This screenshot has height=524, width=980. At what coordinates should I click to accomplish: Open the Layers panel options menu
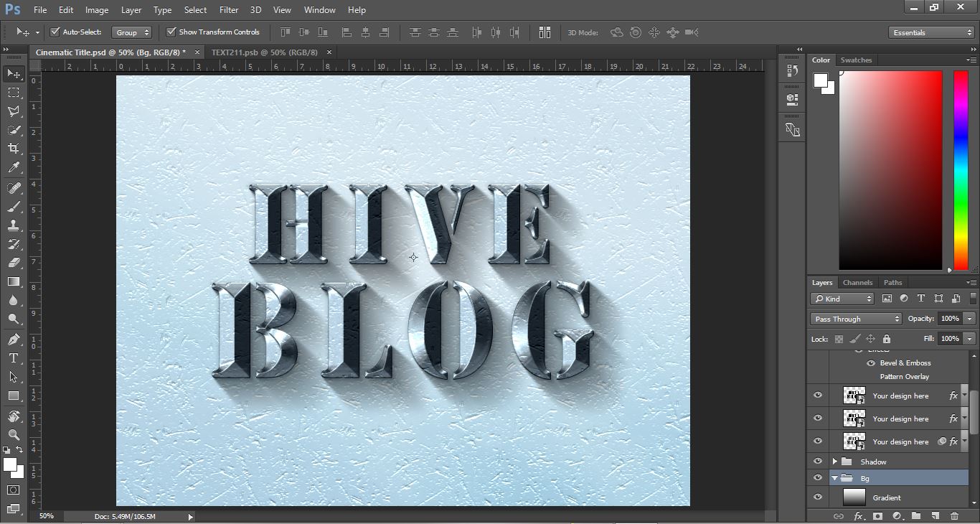971,283
